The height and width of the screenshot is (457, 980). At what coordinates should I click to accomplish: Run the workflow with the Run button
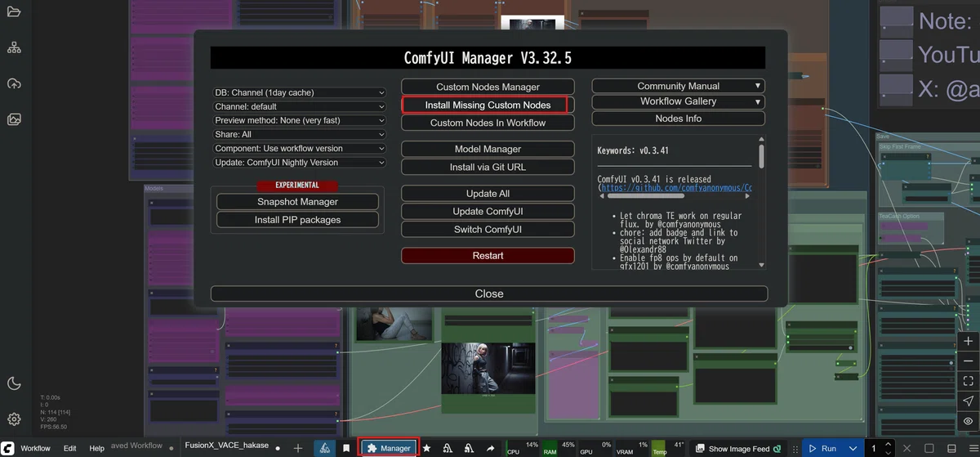tap(822, 448)
